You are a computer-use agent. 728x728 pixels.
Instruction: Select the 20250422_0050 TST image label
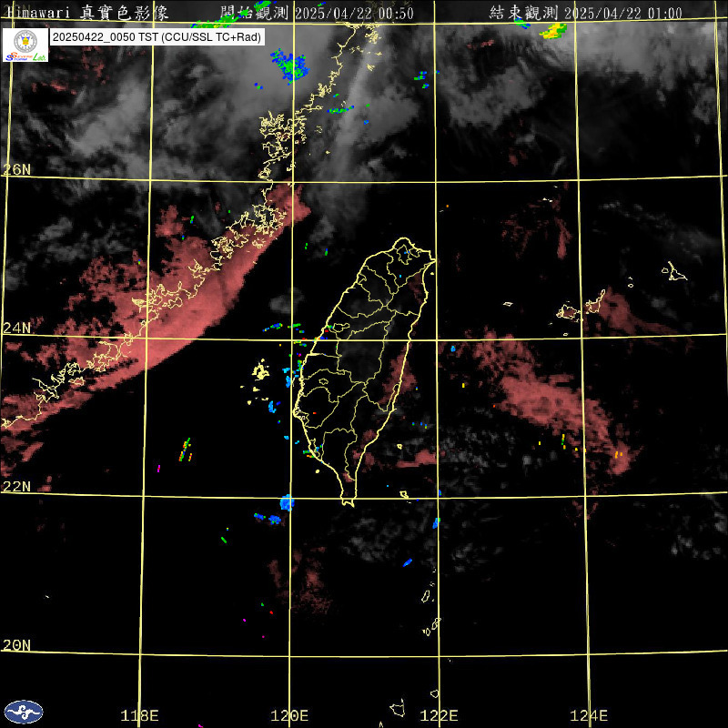pos(157,37)
